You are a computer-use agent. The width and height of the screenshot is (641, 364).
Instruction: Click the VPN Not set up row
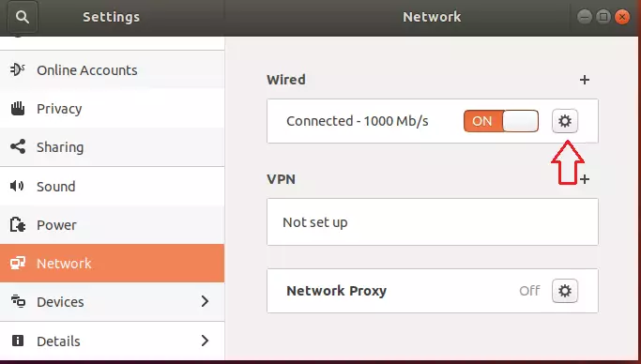click(433, 222)
